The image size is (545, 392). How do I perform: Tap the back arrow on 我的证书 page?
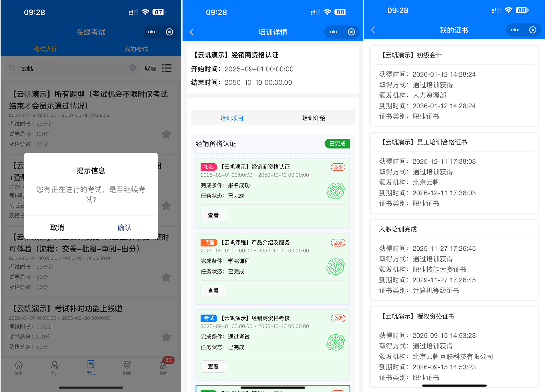coord(373,30)
